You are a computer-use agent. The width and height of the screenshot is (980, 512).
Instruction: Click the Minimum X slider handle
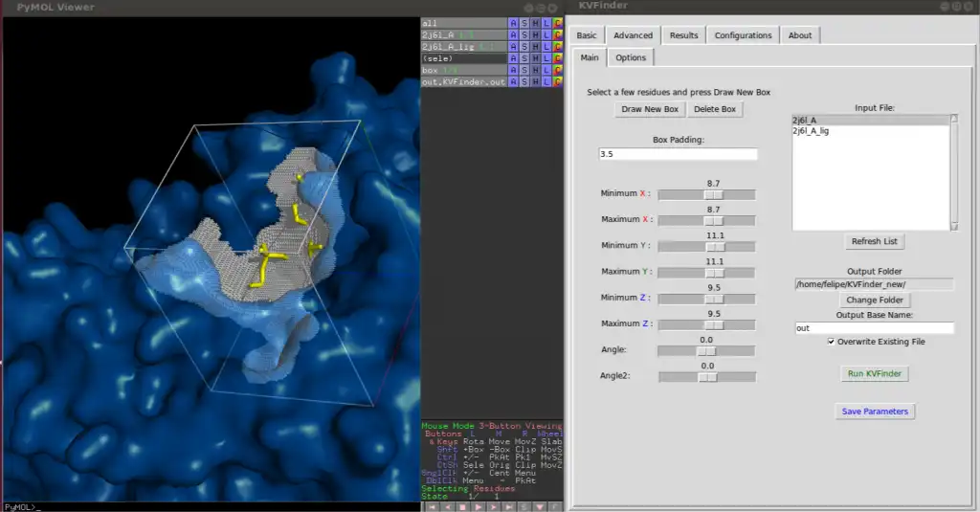pyautogui.click(x=714, y=195)
